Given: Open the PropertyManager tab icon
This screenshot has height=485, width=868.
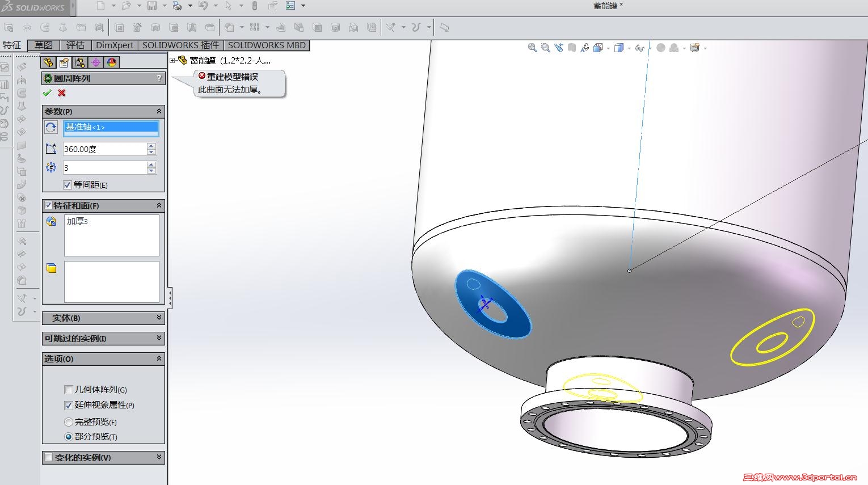Looking at the screenshot, I should 64,62.
